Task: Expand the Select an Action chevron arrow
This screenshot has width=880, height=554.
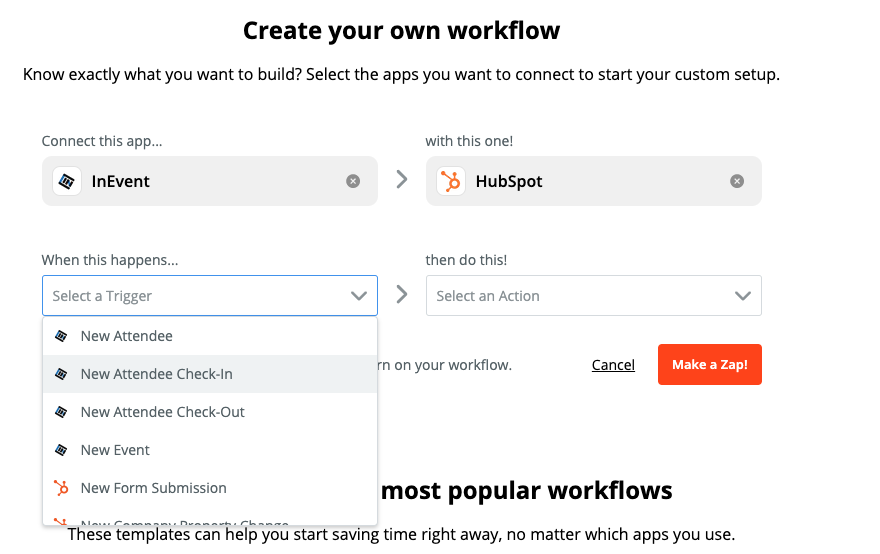Action: point(742,296)
